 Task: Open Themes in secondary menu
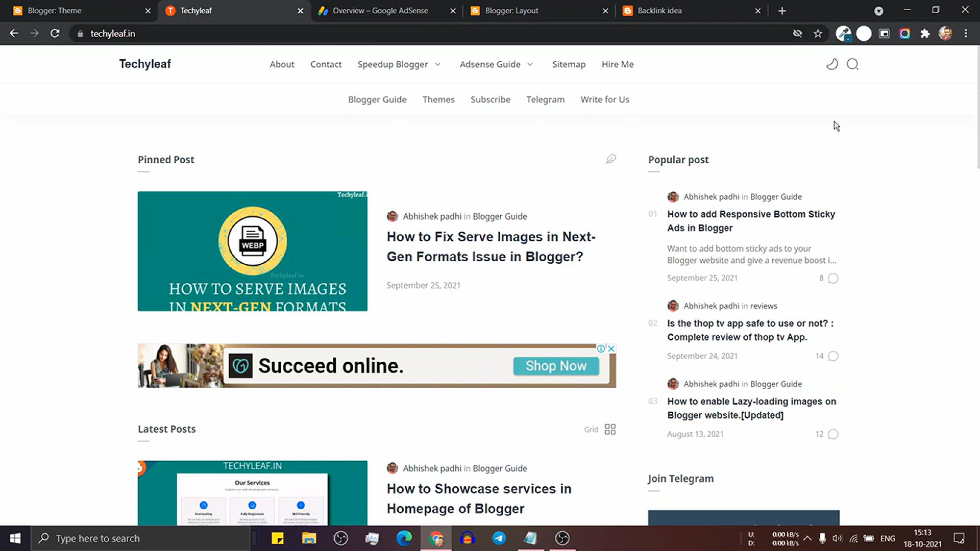click(x=438, y=99)
